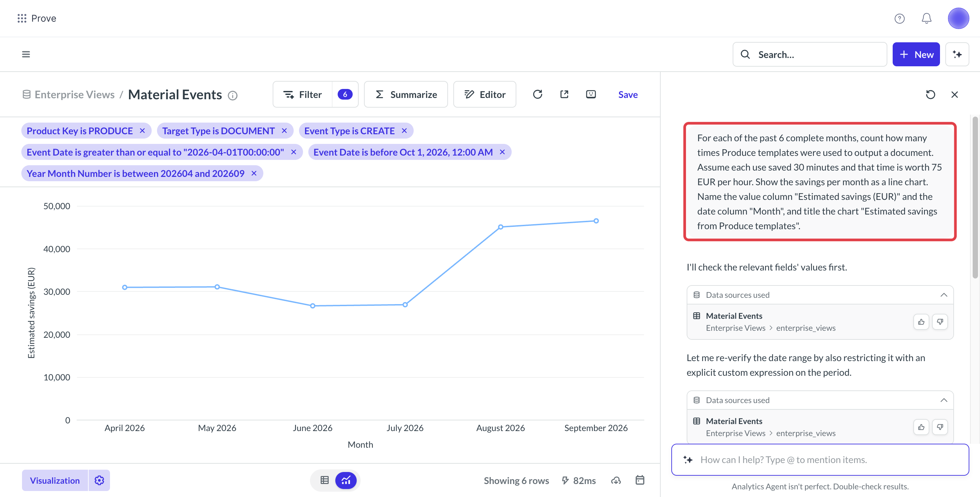Toggle the filter count badge showing 6
The height and width of the screenshot is (497, 980).
tap(345, 94)
